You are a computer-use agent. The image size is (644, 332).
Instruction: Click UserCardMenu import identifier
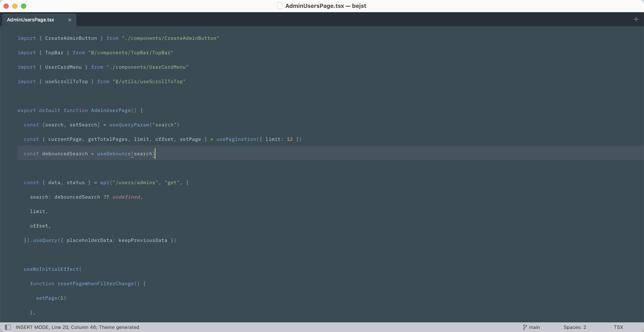point(64,67)
